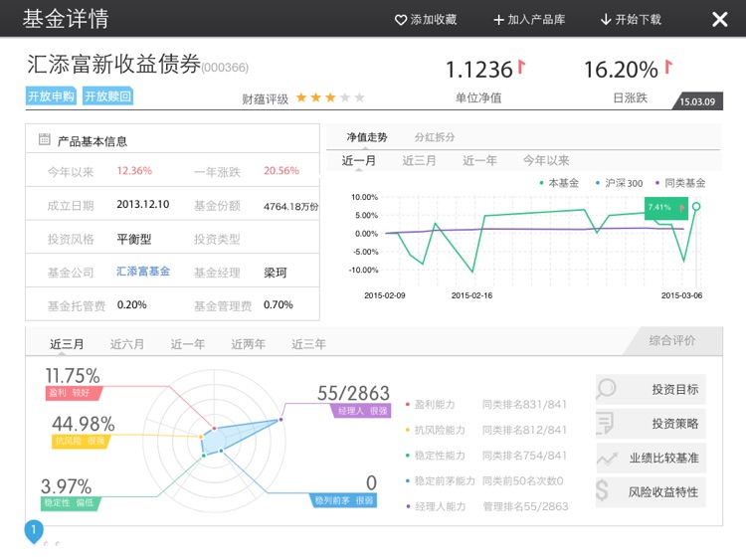The height and width of the screenshot is (560, 746).
Task: Click the 开始下载 label
Action: [x=638, y=20]
